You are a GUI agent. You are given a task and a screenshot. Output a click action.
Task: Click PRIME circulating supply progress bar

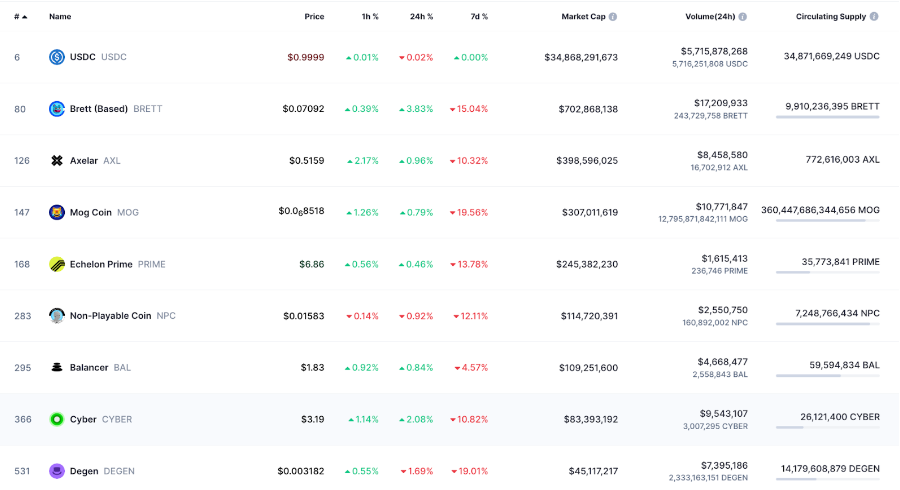(x=828, y=272)
